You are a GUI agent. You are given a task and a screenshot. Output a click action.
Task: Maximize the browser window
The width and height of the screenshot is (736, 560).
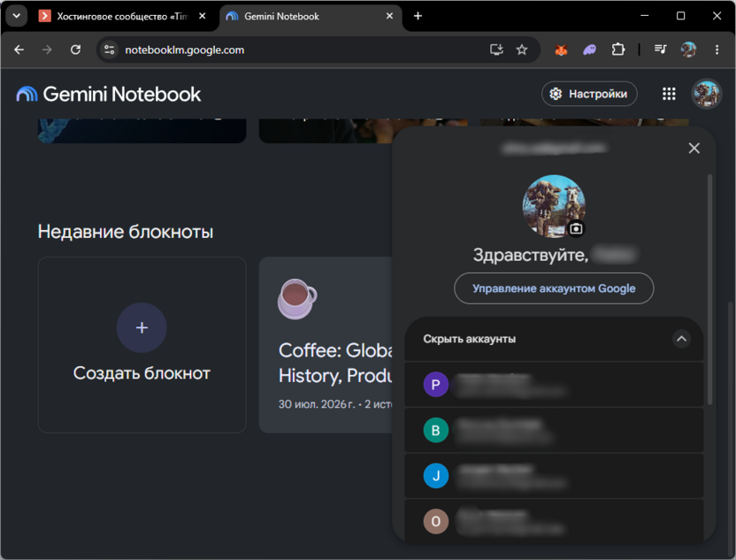pyautogui.click(x=680, y=16)
